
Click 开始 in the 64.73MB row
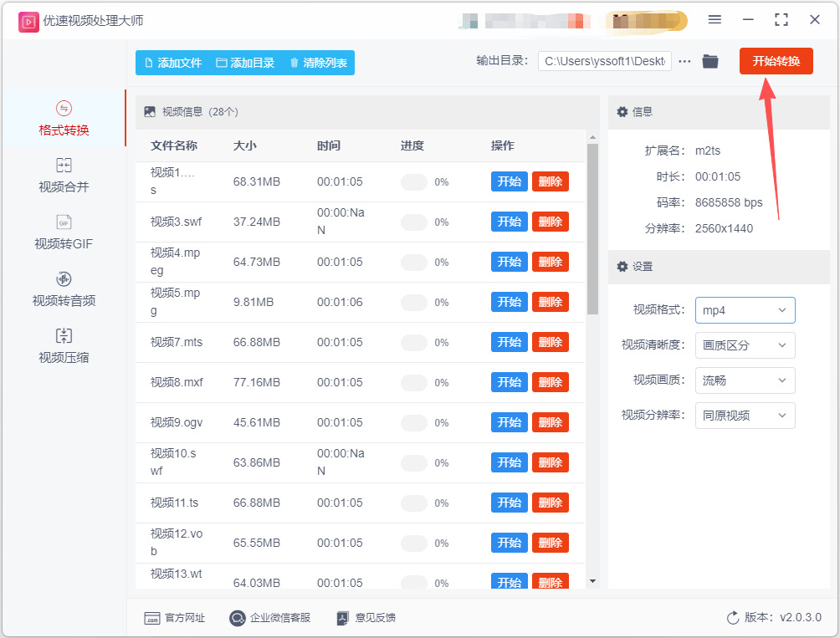tap(509, 262)
